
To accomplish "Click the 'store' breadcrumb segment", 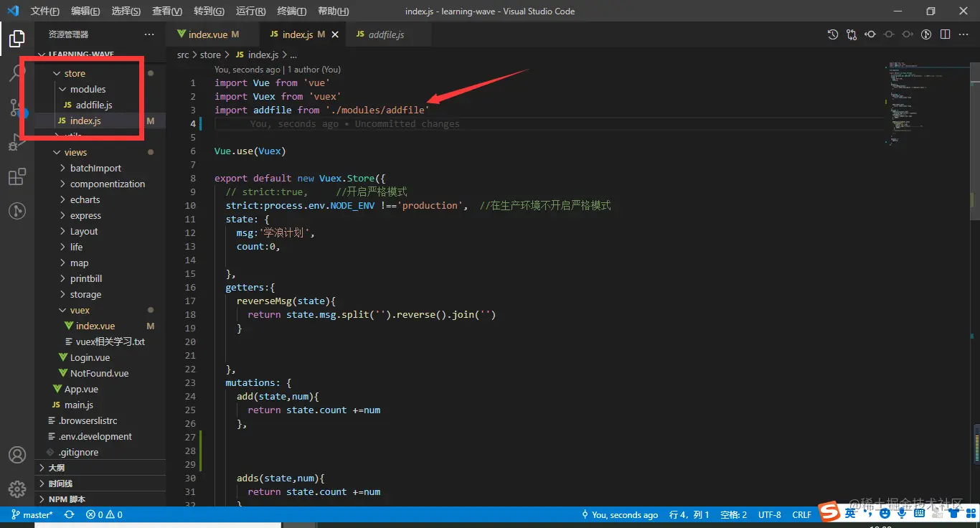I will tap(210, 55).
